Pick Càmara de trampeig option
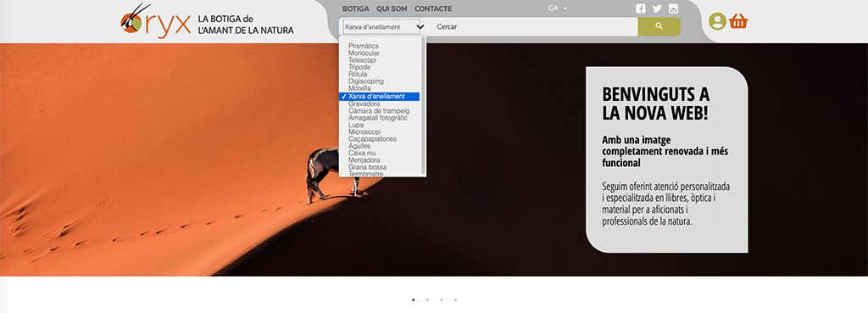This screenshot has width=868, height=313. tap(379, 110)
